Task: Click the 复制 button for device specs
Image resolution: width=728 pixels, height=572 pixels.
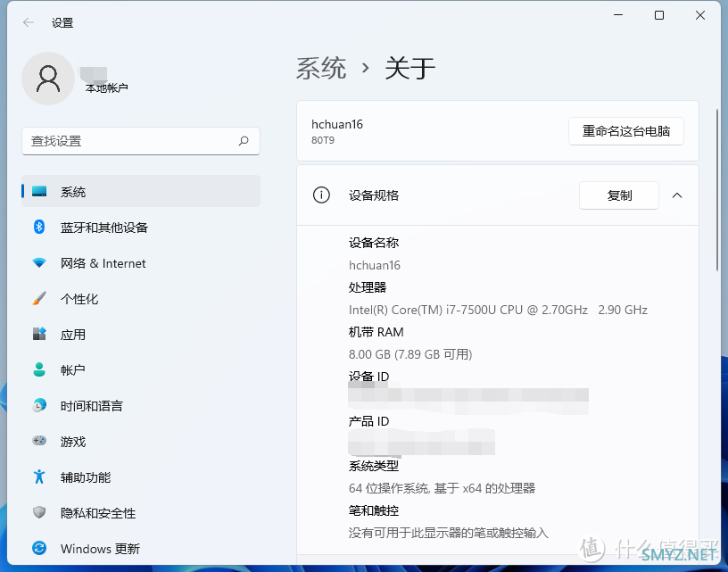Action: [619, 195]
